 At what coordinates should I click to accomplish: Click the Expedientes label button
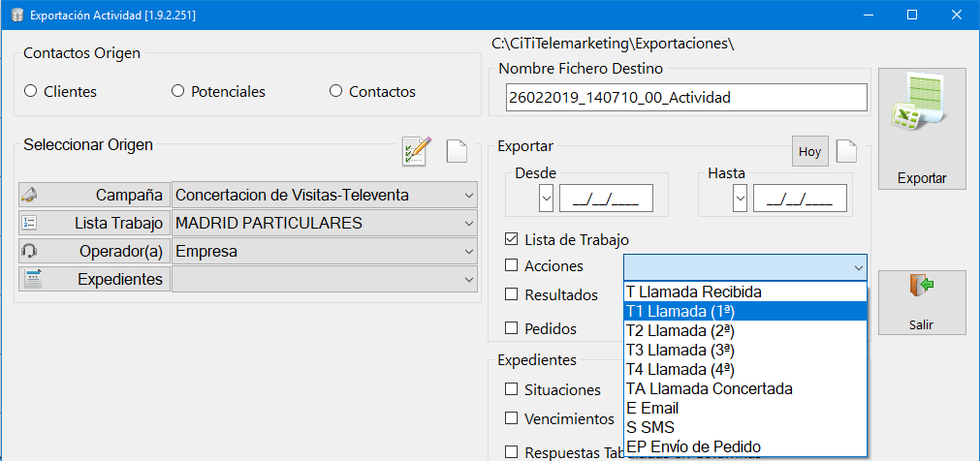94,279
